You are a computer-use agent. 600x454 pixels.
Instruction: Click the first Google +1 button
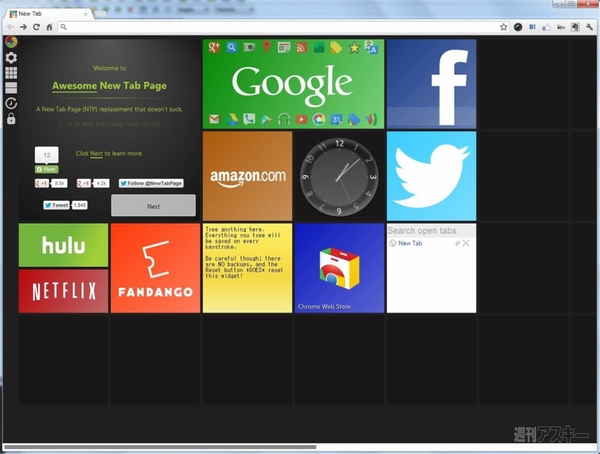coord(42,183)
